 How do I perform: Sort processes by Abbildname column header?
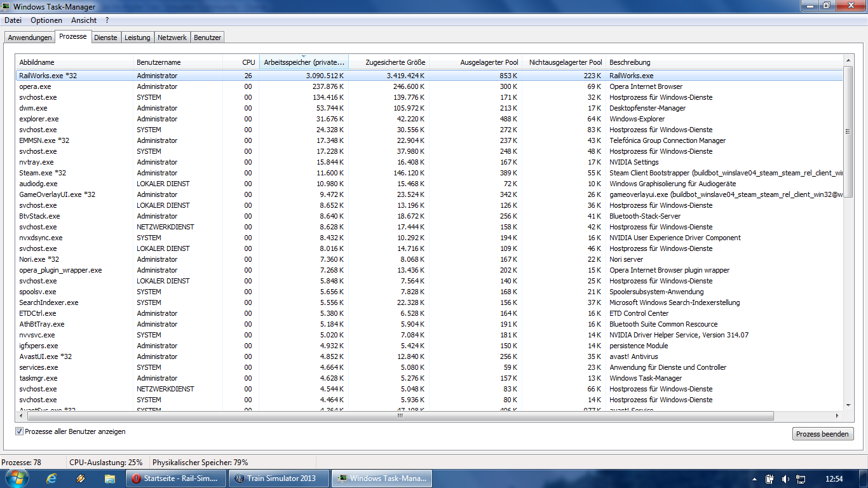click(x=74, y=62)
